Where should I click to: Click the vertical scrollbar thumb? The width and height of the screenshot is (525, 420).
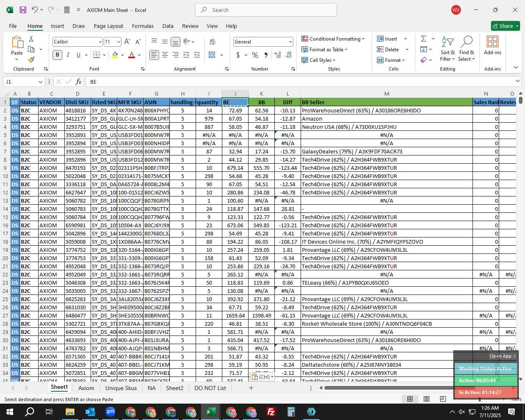[x=520, y=100]
